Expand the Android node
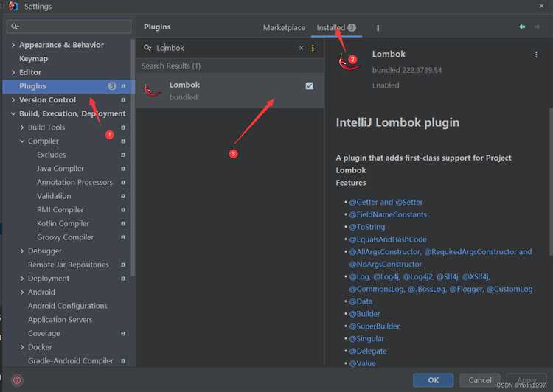This screenshot has width=553, height=392. click(22, 293)
